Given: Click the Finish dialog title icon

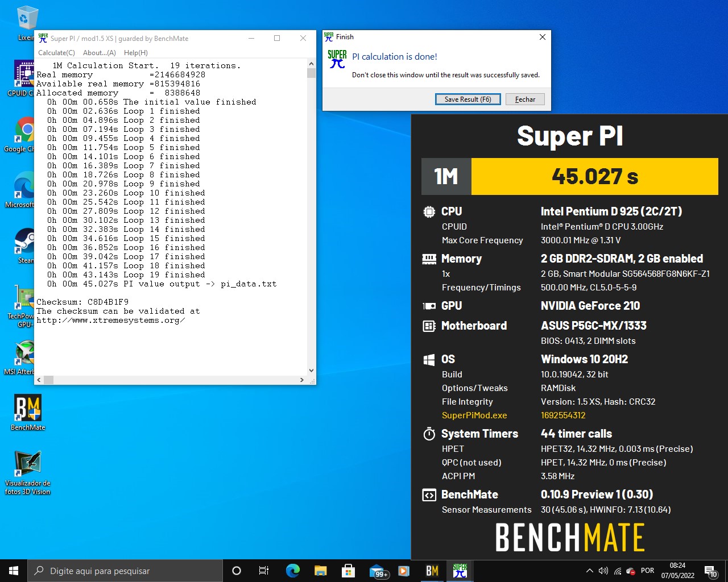Looking at the screenshot, I should click(x=329, y=37).
